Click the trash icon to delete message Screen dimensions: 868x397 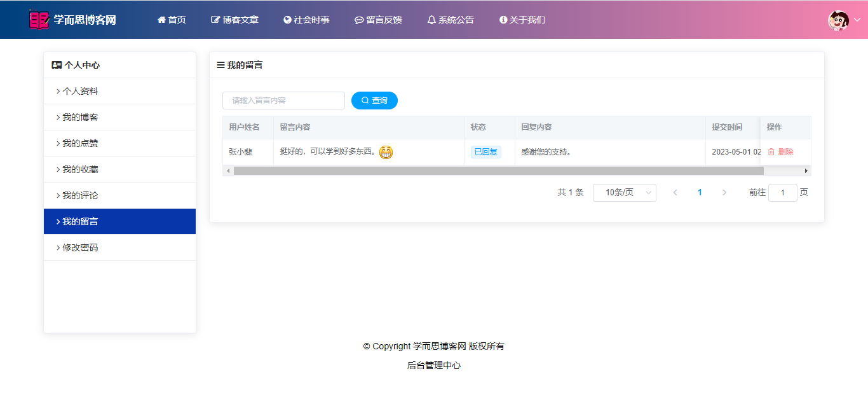click(771, 152)
